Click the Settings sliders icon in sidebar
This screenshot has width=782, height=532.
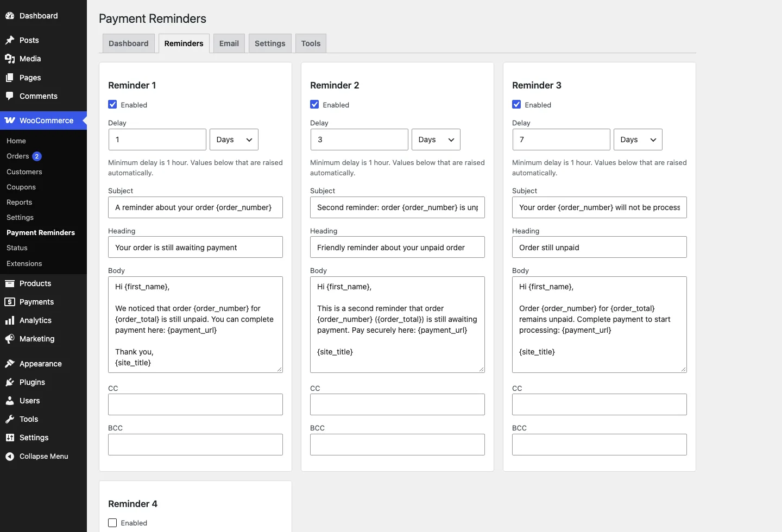click(x=10, y=438)
